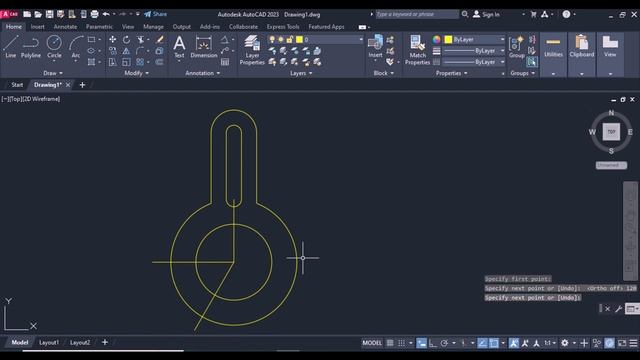The image size is (640, 360).
Task: Select the Circle tool
Action: point(54,47)
